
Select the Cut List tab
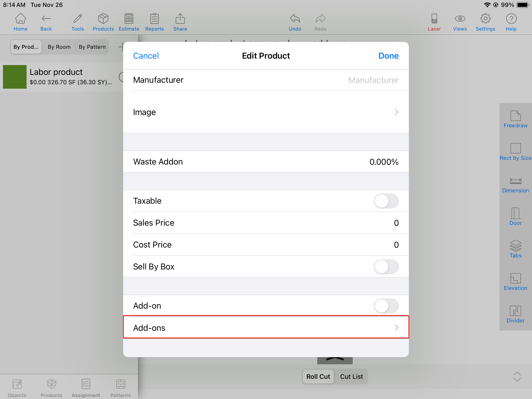(351, 377)
